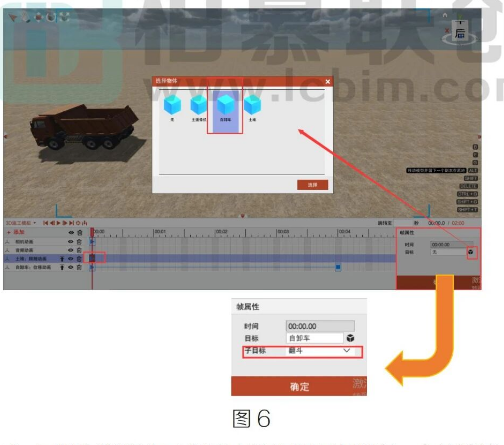504x445 pixels.
Task: Click the CTRL+D shortcut hint key
Action: 468,194
